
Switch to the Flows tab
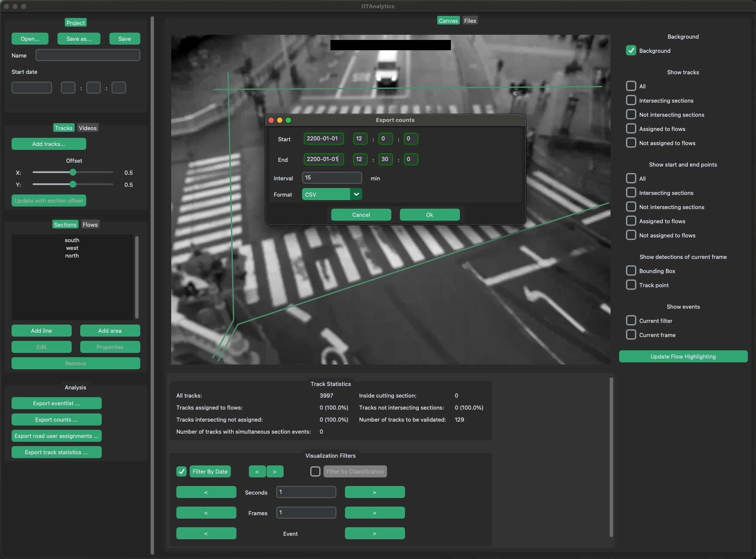pos(90,224)
